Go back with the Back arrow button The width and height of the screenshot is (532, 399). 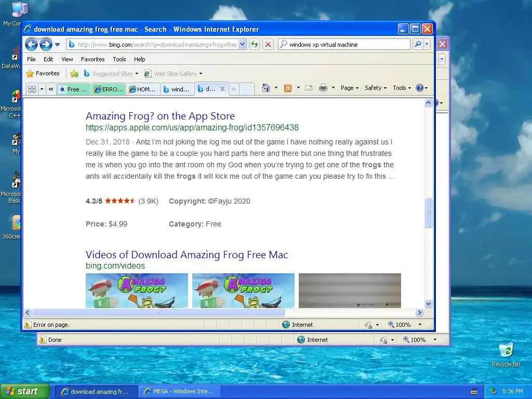[32, 45]
